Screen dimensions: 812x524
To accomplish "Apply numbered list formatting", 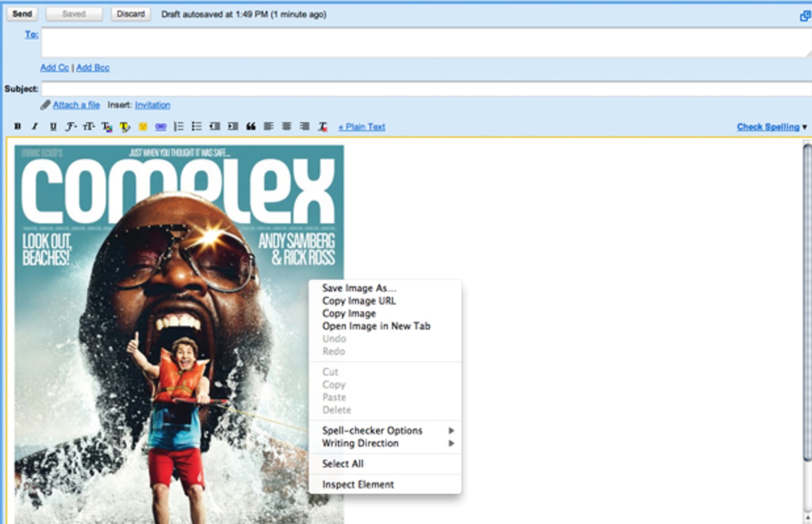I will pyautogui.click(x=179, y=127).
